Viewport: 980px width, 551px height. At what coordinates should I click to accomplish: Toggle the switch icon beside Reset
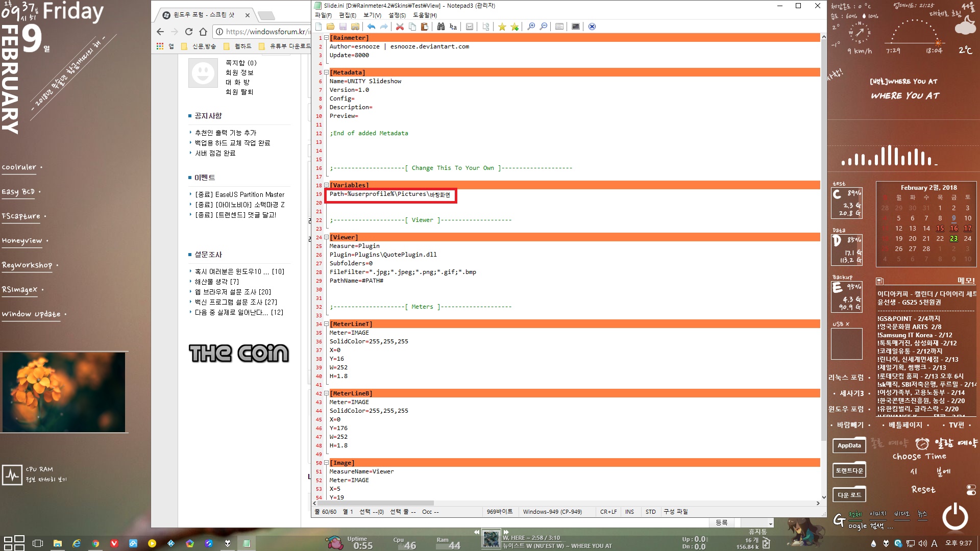[x=971, y=490]
